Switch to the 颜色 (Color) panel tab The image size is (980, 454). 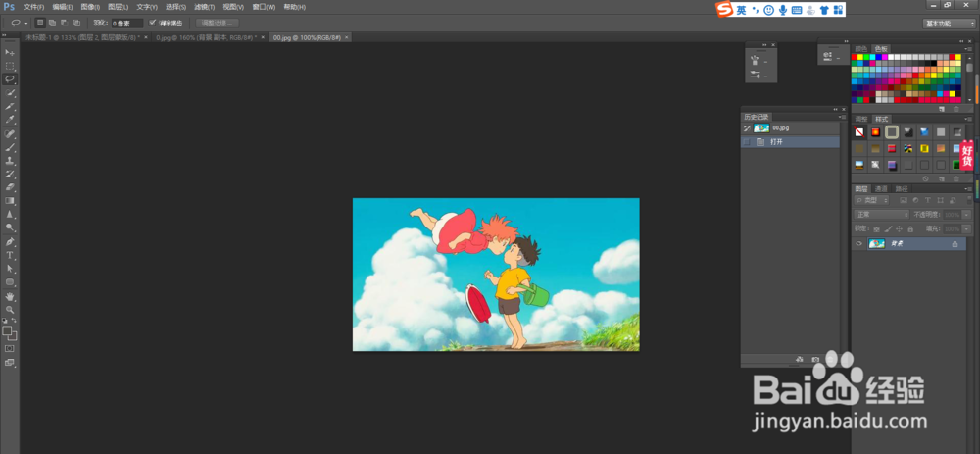tap(861, 48)
